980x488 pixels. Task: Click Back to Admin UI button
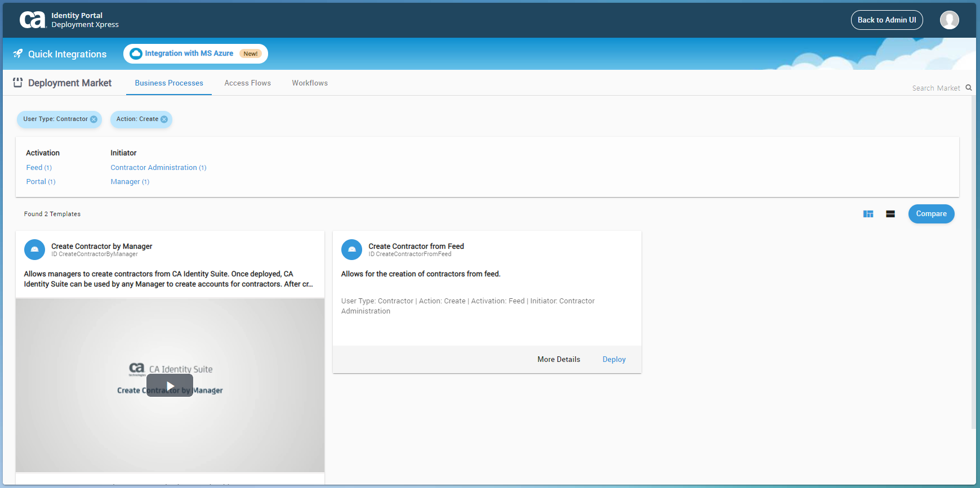[887, 20]
